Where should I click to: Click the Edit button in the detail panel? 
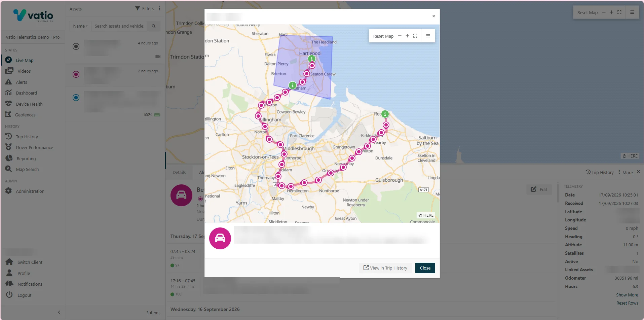539,189
